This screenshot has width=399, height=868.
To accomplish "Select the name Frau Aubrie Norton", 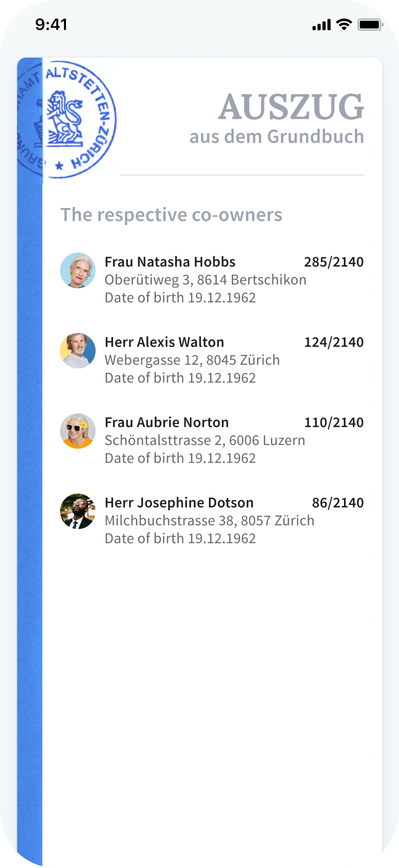I will pyautogui.click(x=167, y=423).
